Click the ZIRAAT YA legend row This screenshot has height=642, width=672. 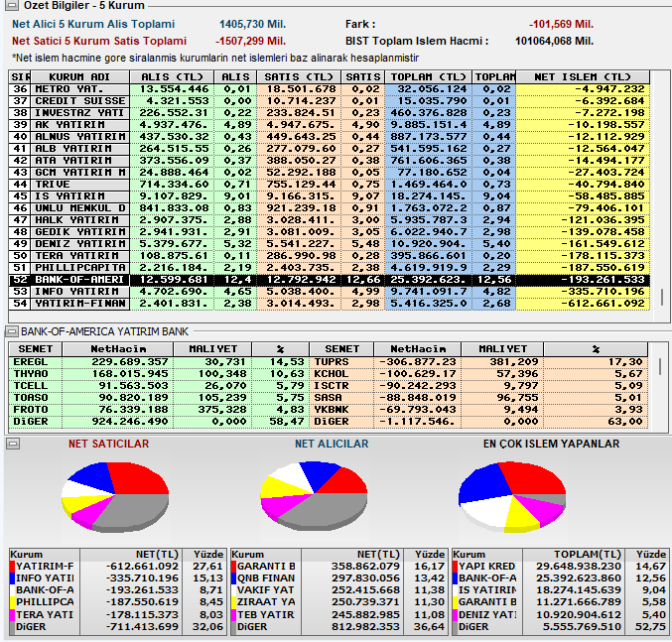pyautogui.click(x=339, y=602)
